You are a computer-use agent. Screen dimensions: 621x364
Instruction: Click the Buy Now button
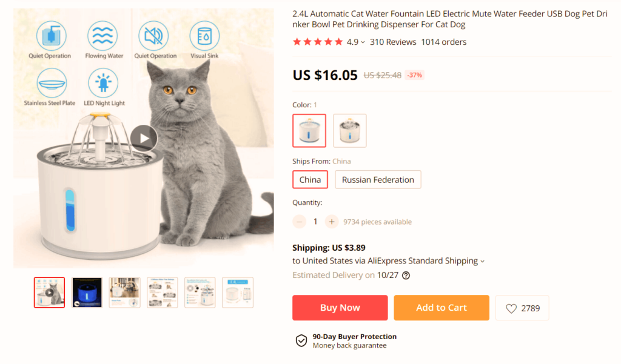coord(340,308)
